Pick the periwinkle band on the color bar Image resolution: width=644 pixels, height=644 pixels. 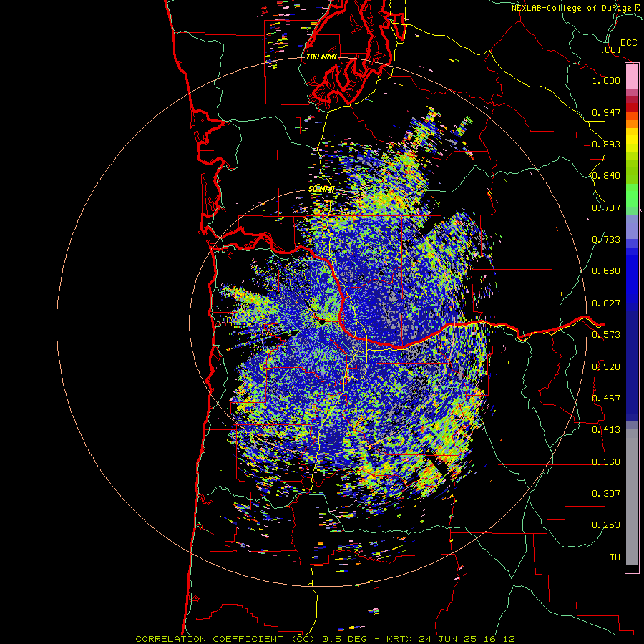pos(632,227)
